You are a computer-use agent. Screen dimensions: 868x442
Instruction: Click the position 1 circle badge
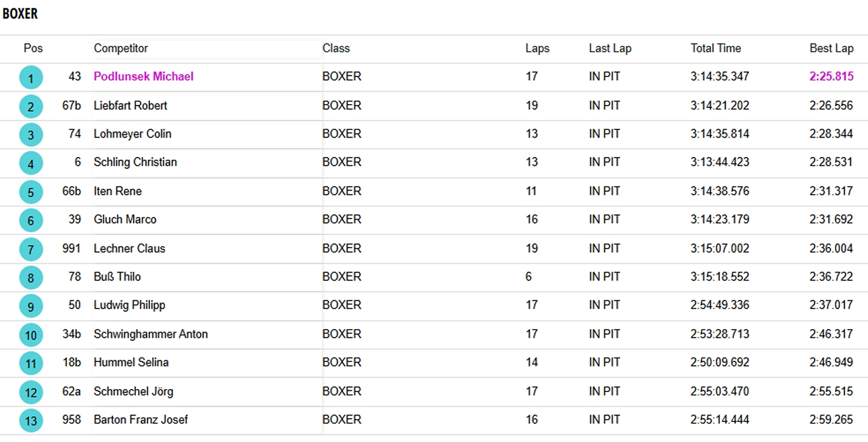(x=31, y=78)
